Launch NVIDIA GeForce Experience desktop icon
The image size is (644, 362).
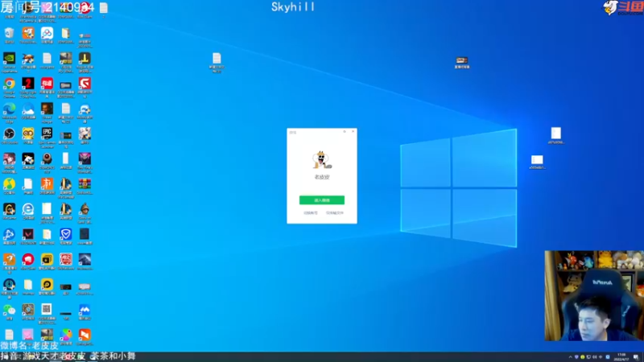9,59
